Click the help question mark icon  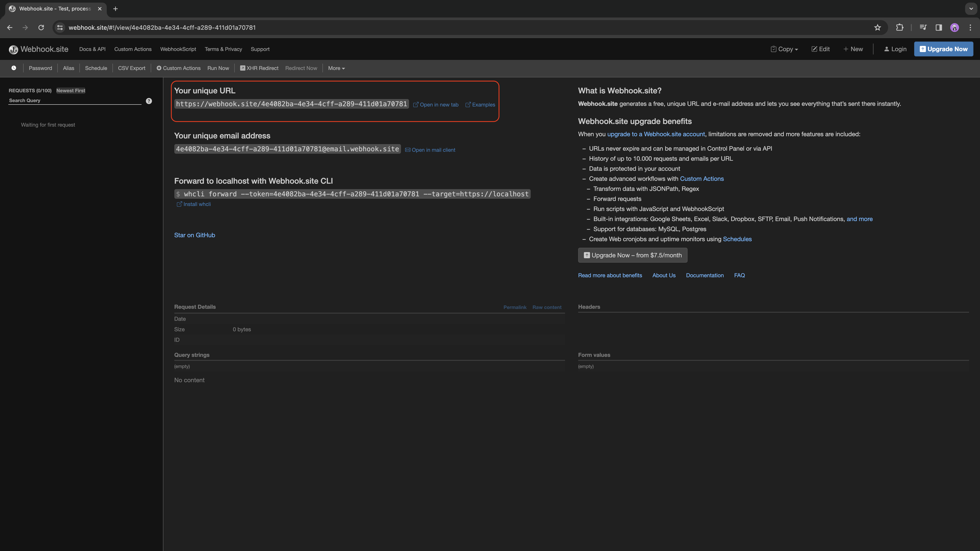coord(149,101)
